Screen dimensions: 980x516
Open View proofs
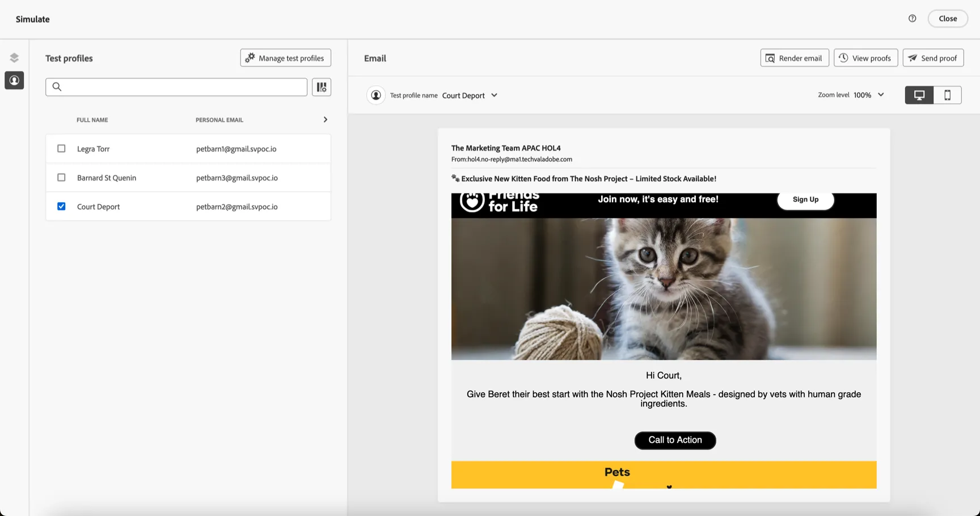pyautogui.click(x=865, y=58)
